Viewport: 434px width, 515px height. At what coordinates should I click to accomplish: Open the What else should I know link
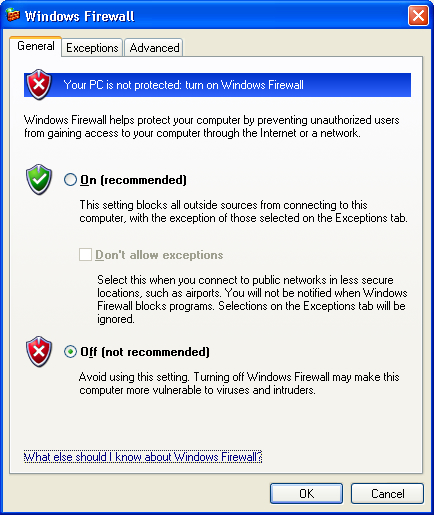pyautogui.click(x=143, y=457)
